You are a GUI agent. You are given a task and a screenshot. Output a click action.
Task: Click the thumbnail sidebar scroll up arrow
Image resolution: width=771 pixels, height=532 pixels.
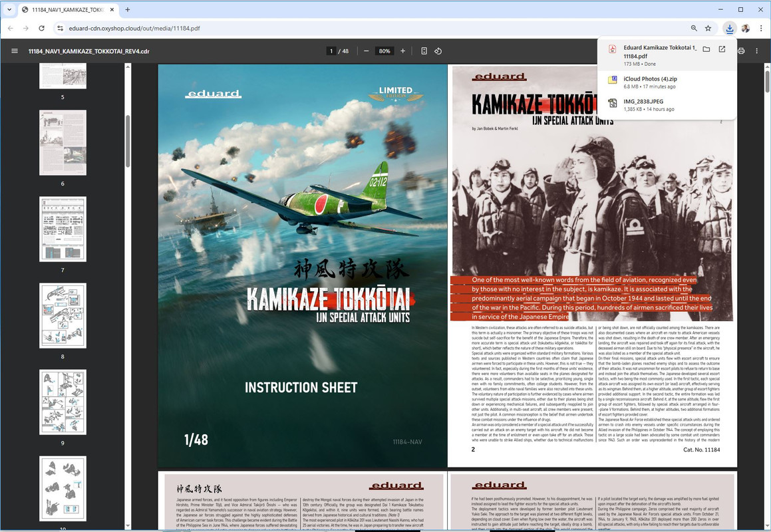(x=127, y=66)
